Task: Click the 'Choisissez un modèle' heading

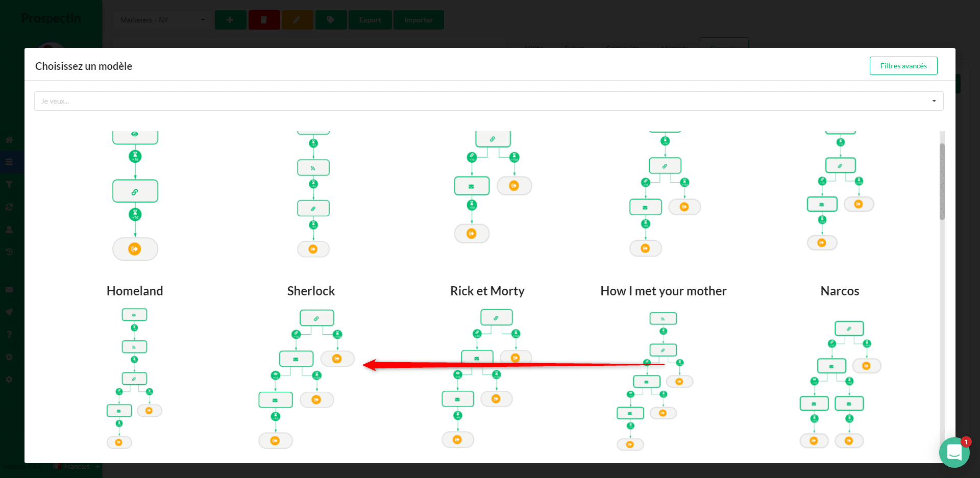Action: click(x=84, y=66)
